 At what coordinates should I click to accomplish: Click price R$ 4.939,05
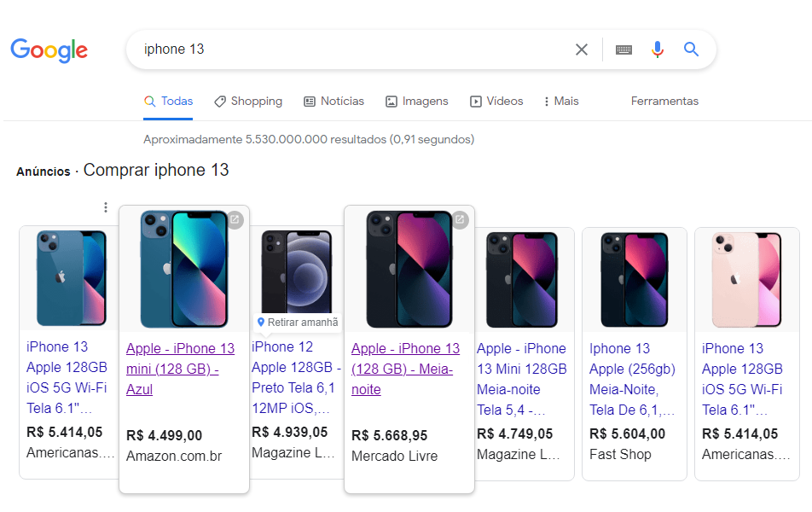coord(289,432)
